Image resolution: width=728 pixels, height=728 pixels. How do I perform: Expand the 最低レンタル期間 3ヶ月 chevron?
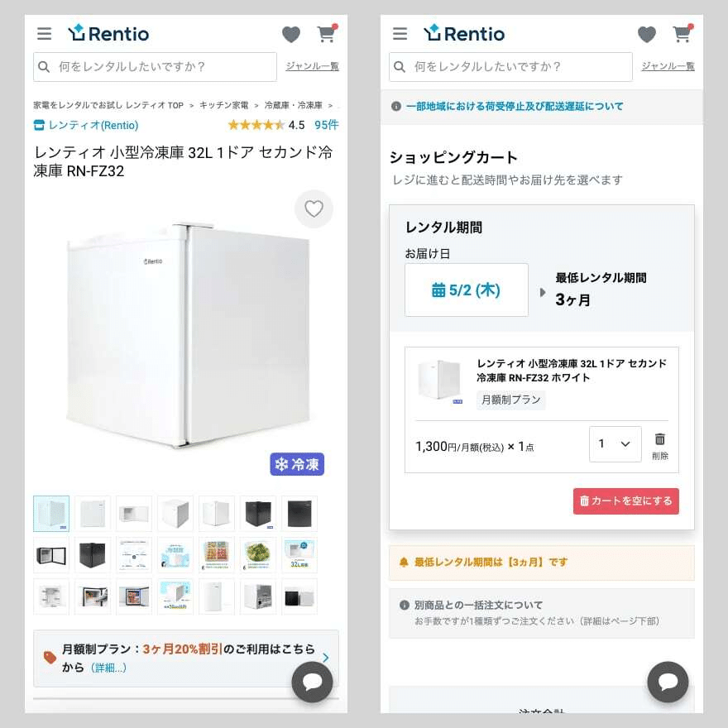click(x=544, y=290)
